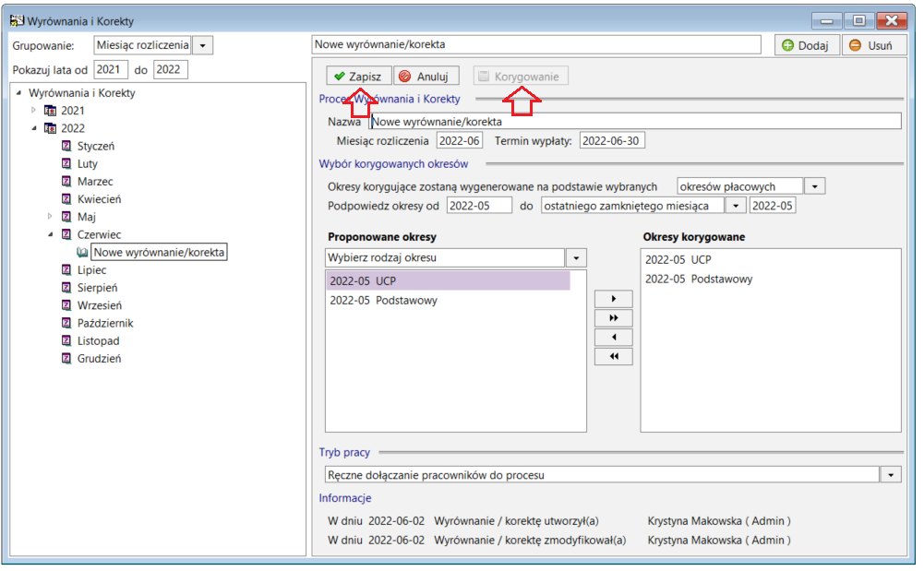Select Nowe wyrównanie/korekta tree entry
Viewport: 924px width, 571px height.
coord(159,252)
